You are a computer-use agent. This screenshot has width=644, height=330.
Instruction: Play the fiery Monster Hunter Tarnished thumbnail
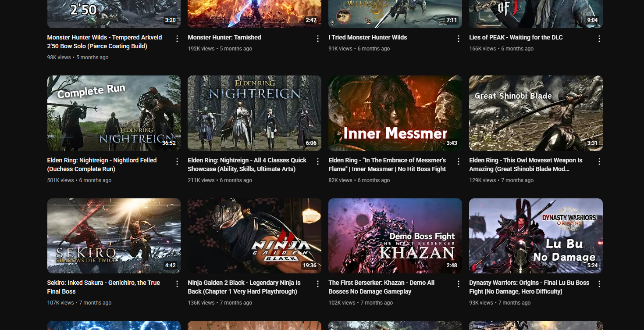254,13
